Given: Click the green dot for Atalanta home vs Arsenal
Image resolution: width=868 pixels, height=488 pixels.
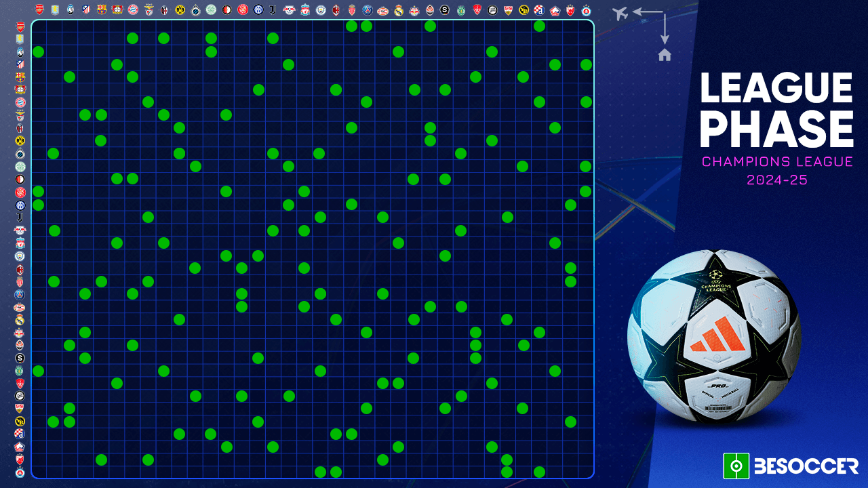Looking at the screenshot, I should coord(39,52).
